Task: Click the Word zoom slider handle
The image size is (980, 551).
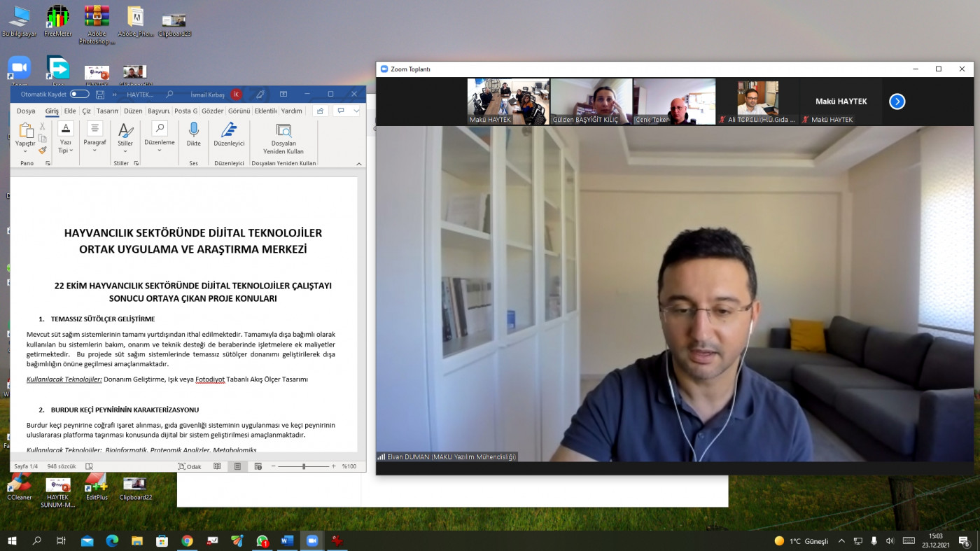Action: [304, 466]
